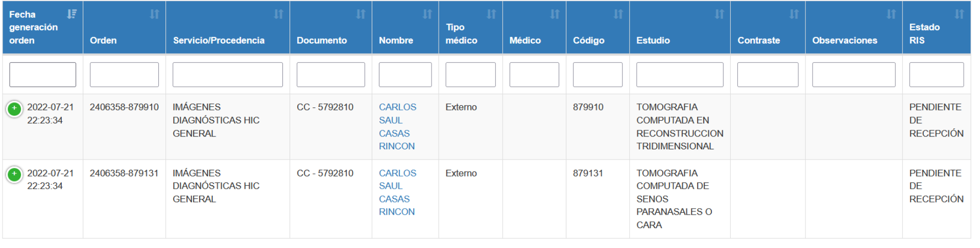
Task: Sort by Tipo médico column
Action: (491, 14)
